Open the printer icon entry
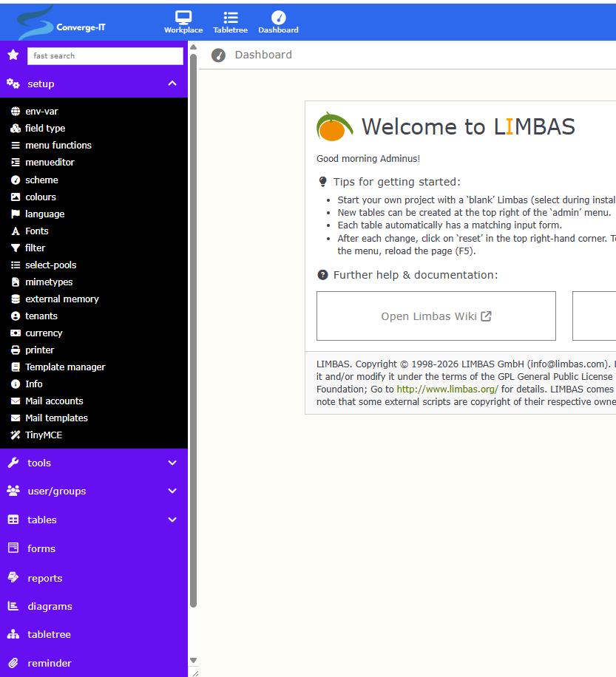Image resolution: width=616 pixels, height=677 pixels. coord(16,350)
